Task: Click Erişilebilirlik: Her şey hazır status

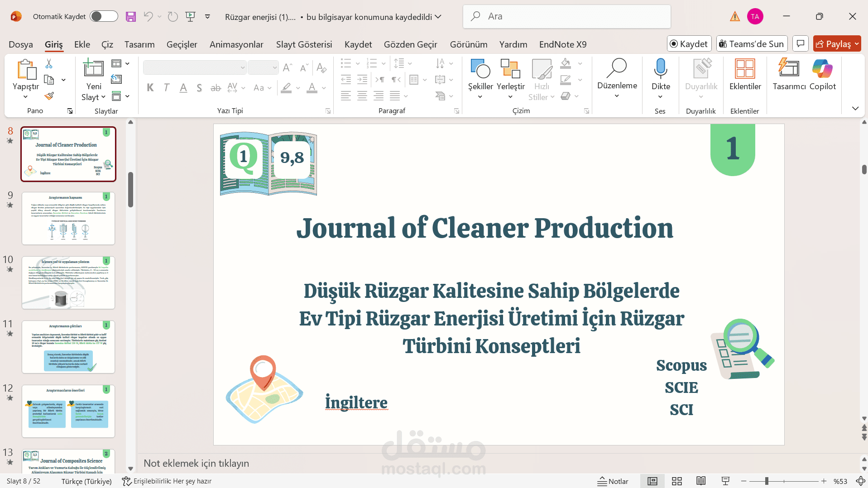Action: click(x=167, y=481)
